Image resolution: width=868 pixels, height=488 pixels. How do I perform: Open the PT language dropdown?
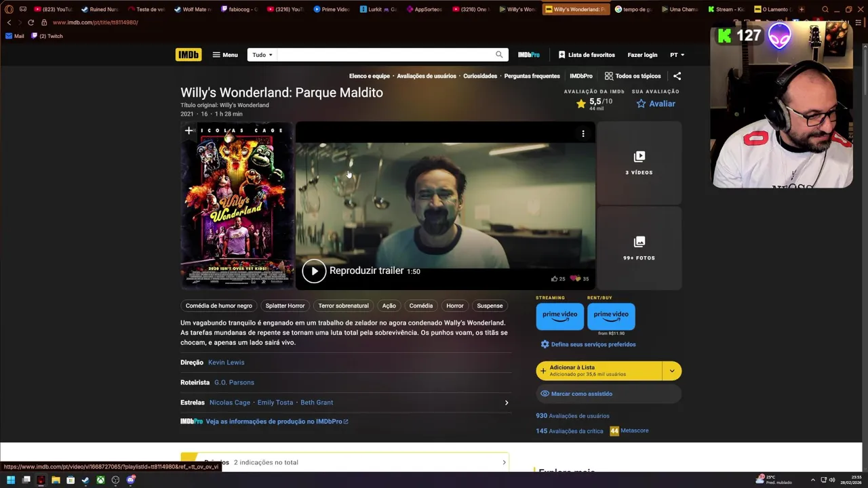(x=677, y=55)
